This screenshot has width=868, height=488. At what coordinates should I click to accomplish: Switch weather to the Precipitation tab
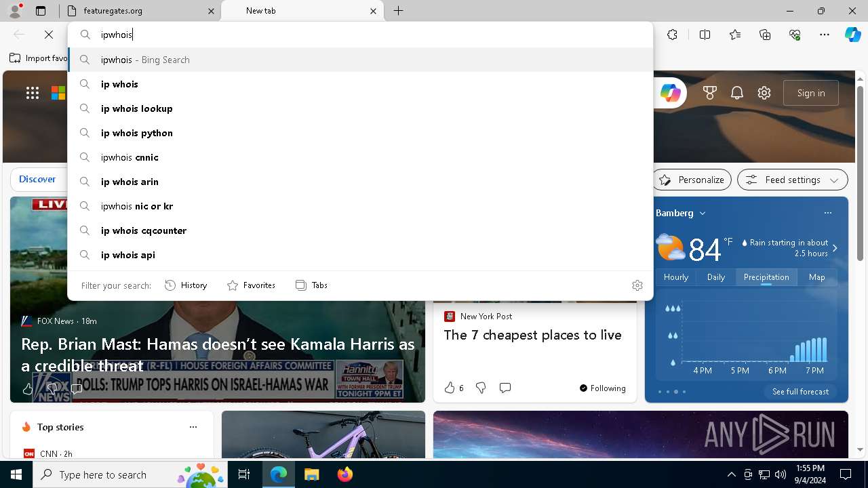(766, 277)
